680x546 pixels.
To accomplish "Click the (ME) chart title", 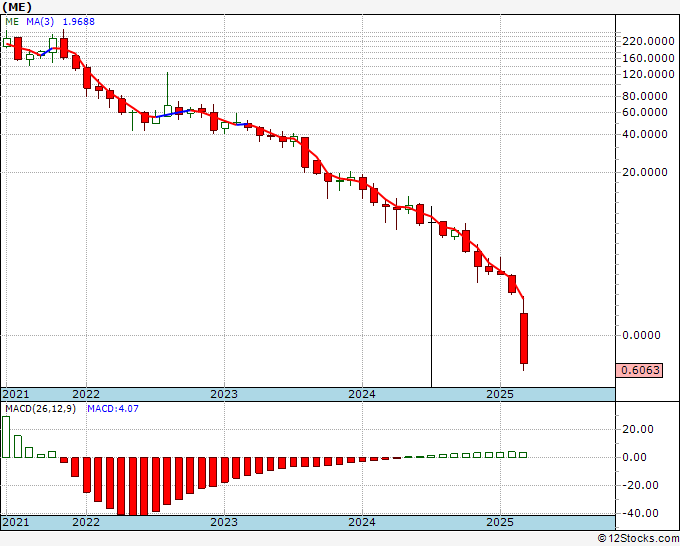I will (x=17, y=7).
